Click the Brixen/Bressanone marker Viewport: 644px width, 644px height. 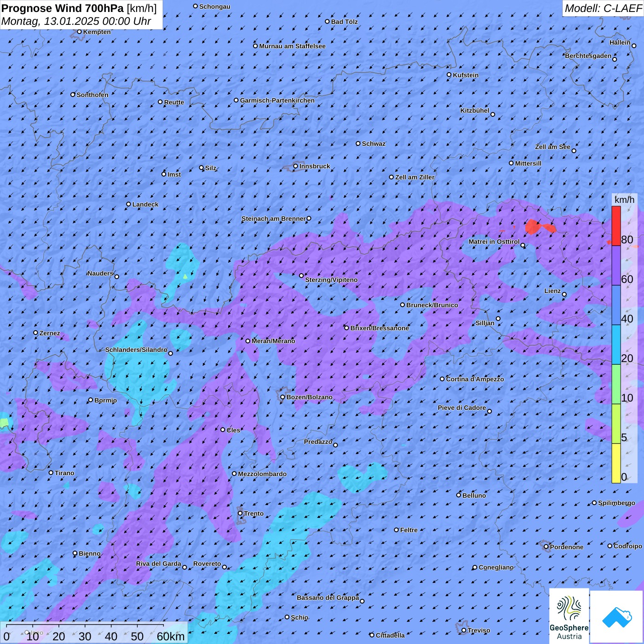[x=347, y=328]
